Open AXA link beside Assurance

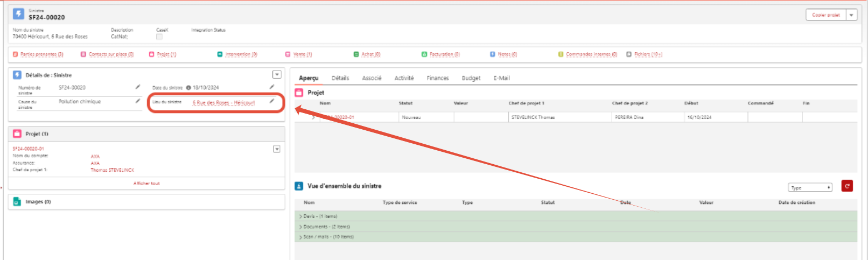click(x=95, y=163)
